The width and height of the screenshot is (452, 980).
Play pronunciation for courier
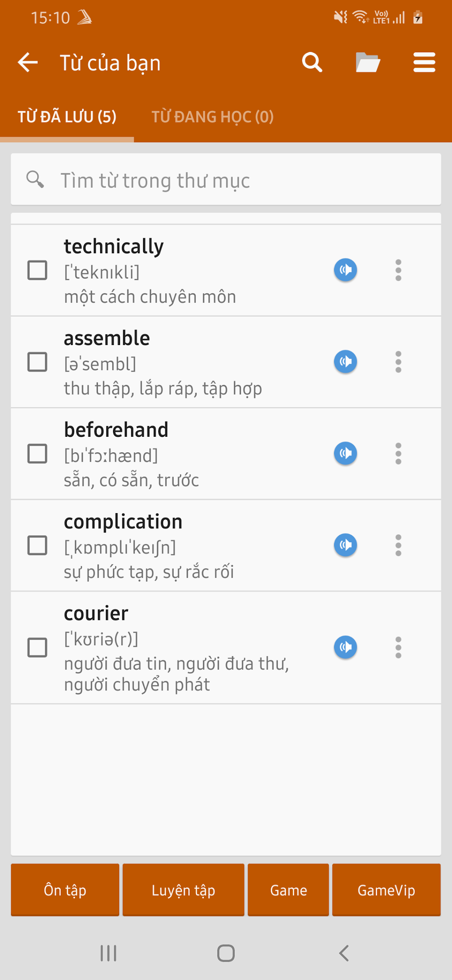click(345, 647)
